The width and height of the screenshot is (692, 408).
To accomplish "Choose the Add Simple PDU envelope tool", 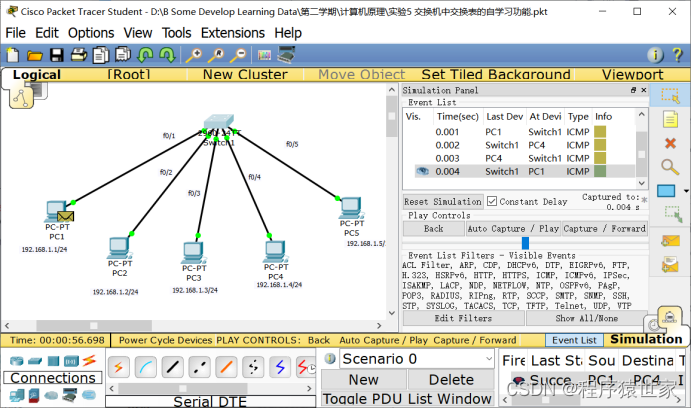I will [x=670, y=241].
